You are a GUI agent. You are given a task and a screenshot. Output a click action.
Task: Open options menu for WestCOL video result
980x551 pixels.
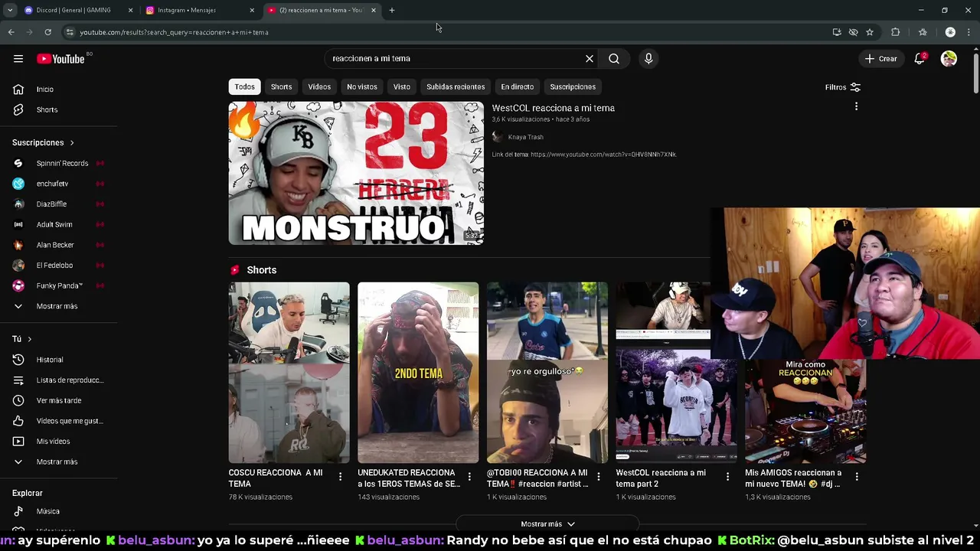pyautogui.click(x=856, y=106)
